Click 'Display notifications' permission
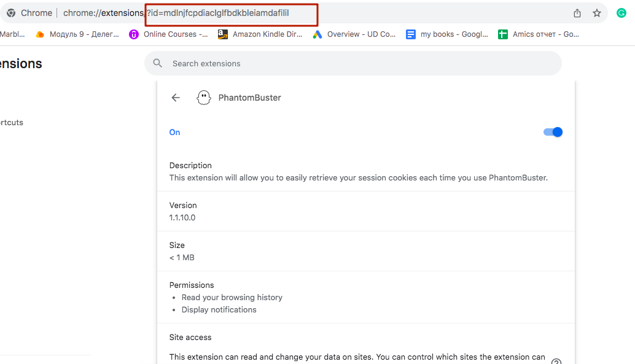 (x=219, y=309)
